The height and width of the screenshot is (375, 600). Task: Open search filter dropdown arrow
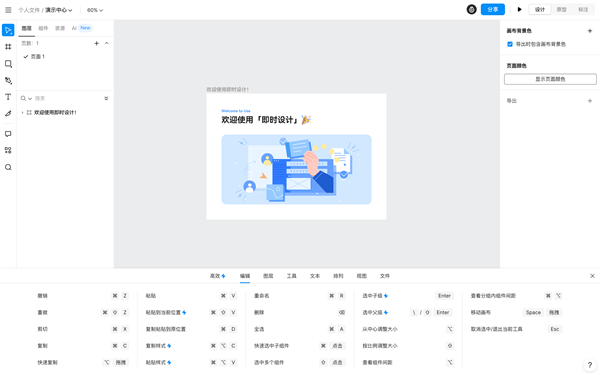click(x=30, y=99)
